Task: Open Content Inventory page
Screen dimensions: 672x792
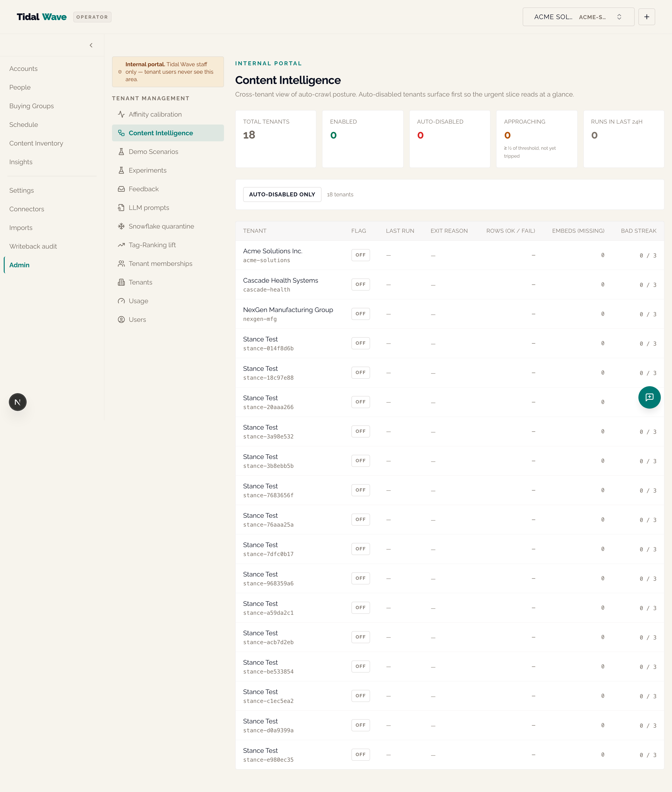Action: (36, 143)
